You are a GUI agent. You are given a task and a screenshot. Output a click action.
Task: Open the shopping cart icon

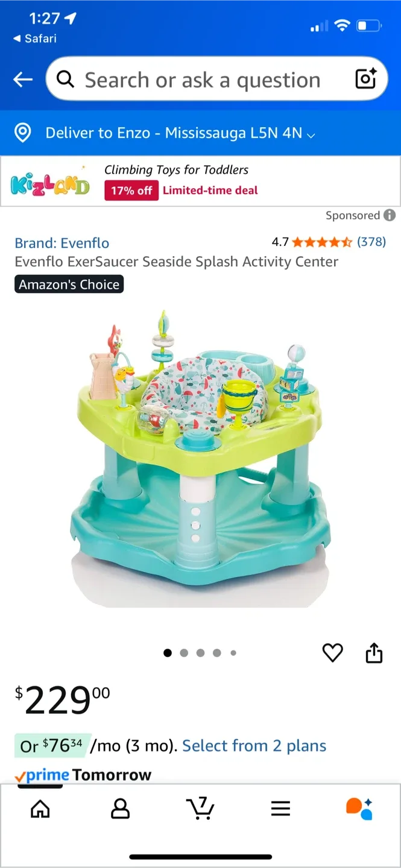(200, 808)
